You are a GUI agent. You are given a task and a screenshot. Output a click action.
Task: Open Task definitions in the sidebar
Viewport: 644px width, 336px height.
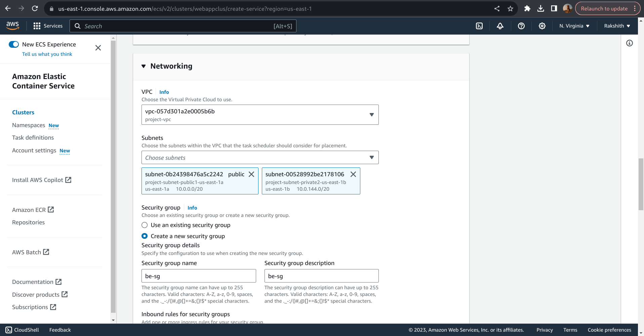[x=33, y=138]
